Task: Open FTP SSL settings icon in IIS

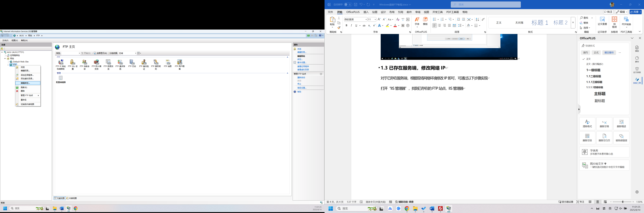Action: point(73,65)
